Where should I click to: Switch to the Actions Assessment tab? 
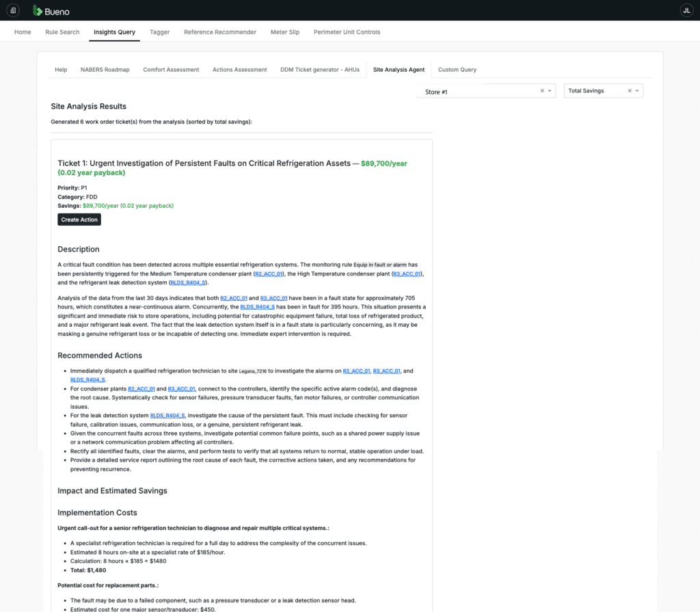[240, 70]
